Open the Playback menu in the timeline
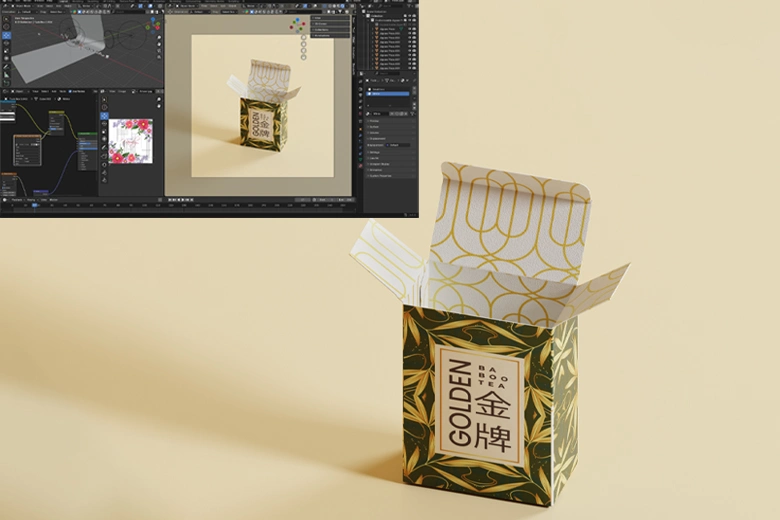This screenshot has width=780, height=520. tap(17, 200)
